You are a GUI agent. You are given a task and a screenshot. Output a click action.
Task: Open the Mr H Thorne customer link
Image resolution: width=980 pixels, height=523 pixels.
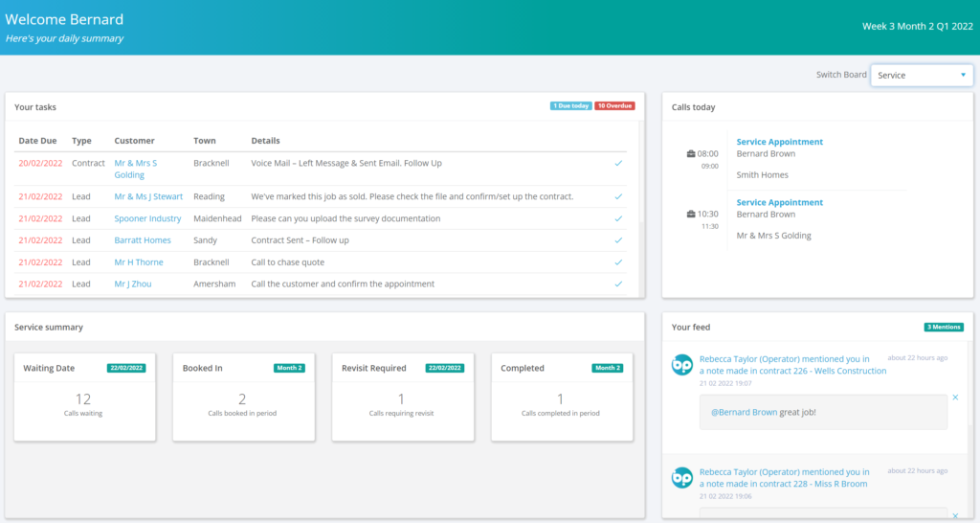click(139, 261)
